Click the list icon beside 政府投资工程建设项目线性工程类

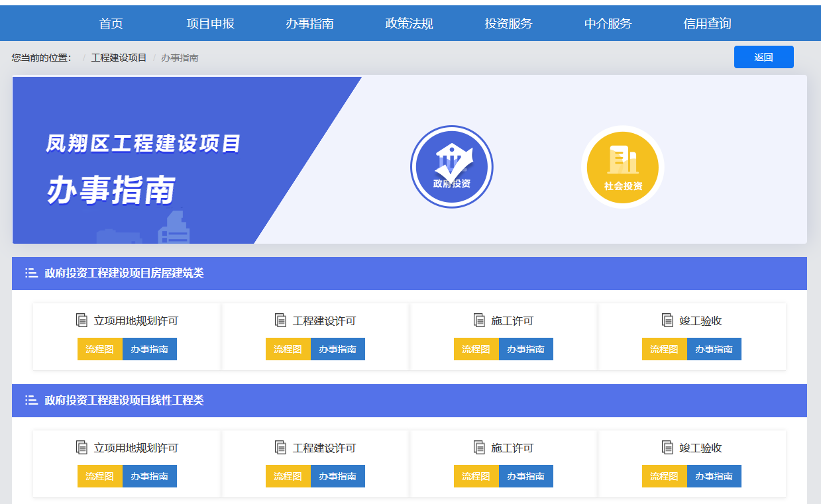(31, 400)
